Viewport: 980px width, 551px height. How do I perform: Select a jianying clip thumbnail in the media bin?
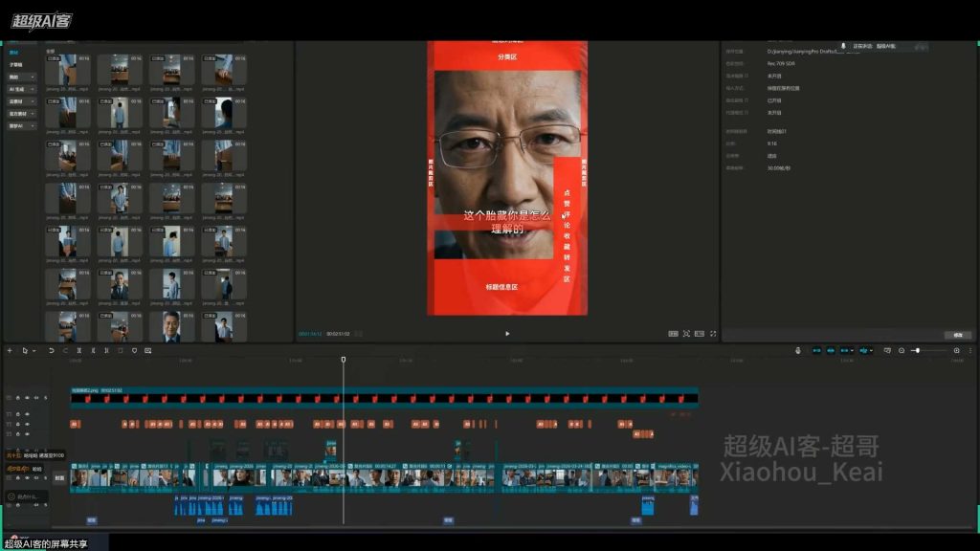click(x=67, y=72)
